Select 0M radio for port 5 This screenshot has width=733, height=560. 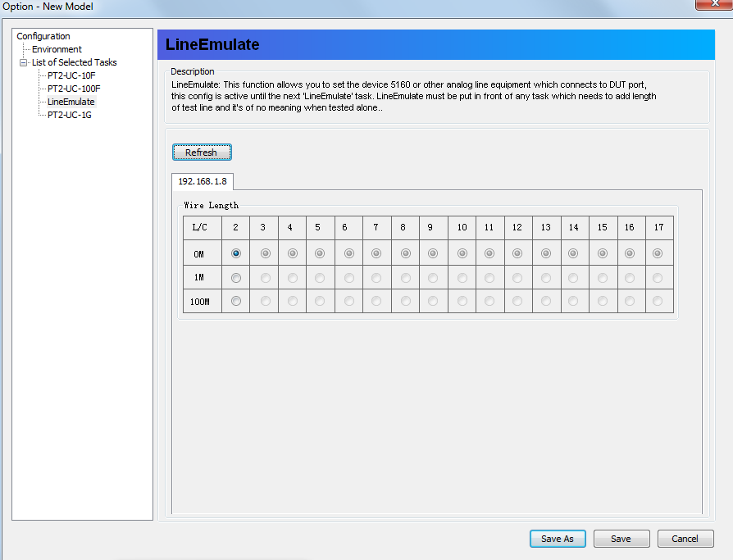320,253
